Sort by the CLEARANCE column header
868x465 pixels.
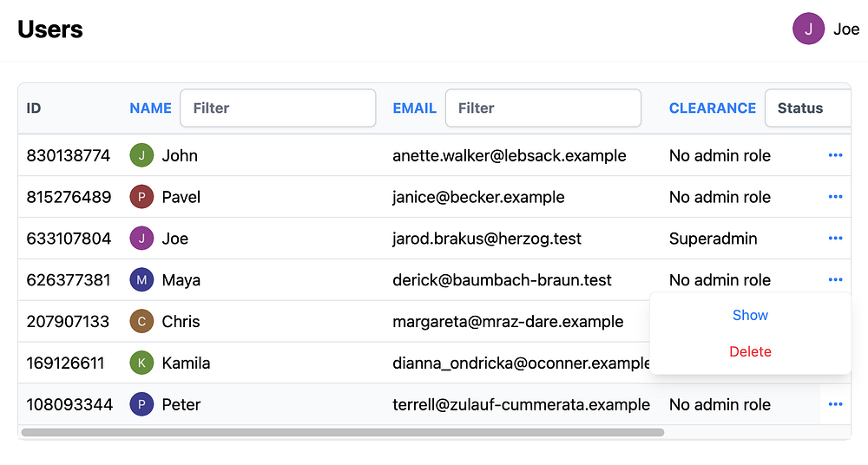712,108
